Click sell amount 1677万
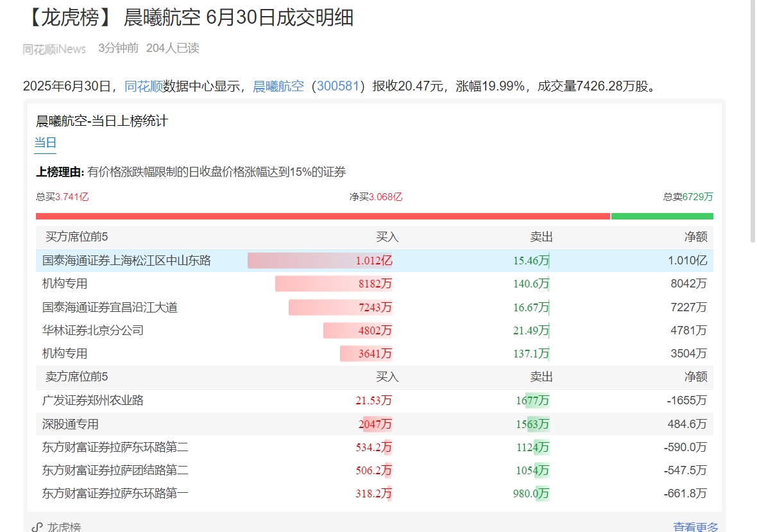This screenshot has height=532, width=757. (532, 400)
